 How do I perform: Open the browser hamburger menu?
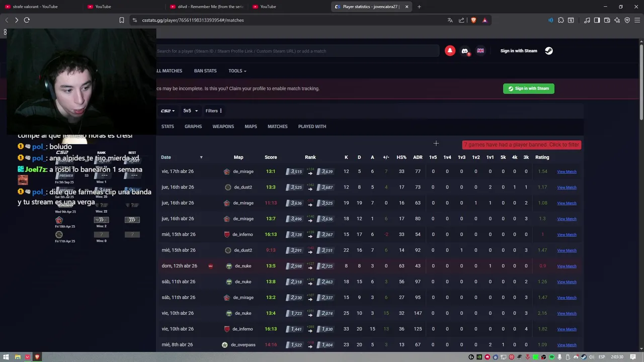637,20
